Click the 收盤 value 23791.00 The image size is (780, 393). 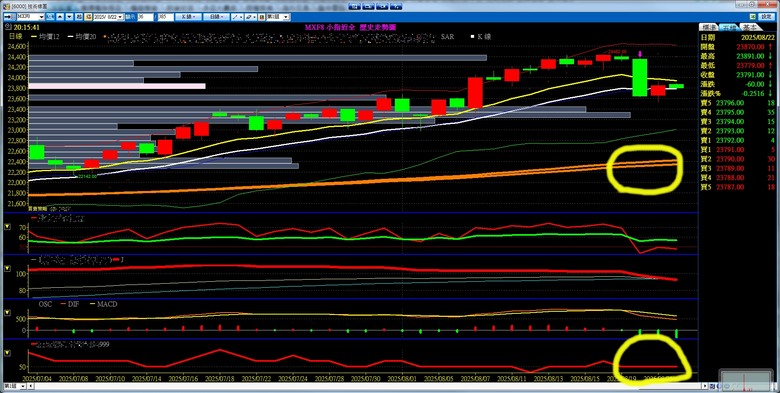coord(750,75)
